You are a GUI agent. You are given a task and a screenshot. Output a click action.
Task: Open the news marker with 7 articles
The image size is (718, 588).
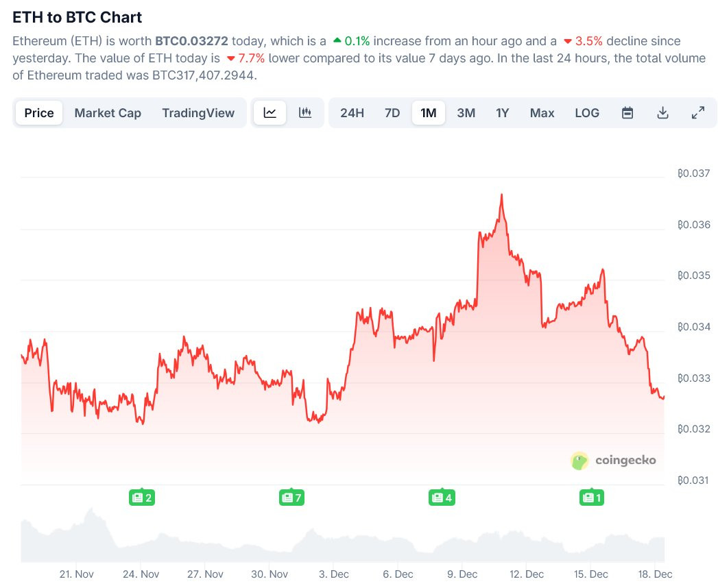tap(291, 498)
